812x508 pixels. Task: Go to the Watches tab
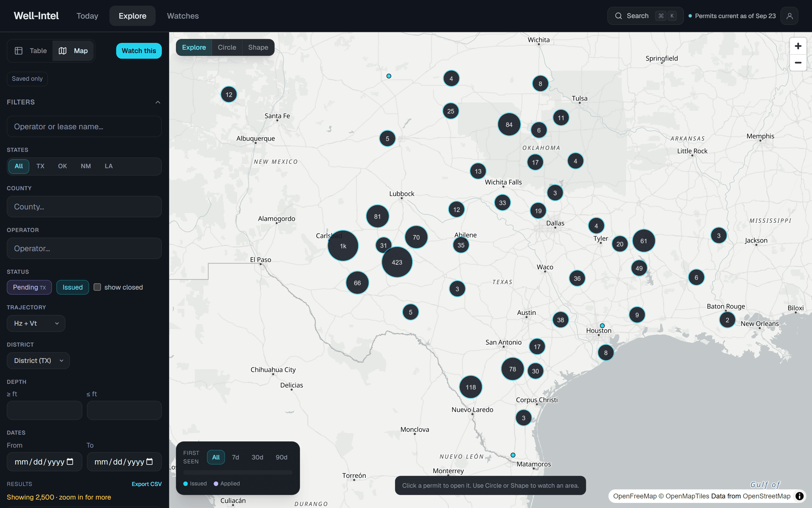(x=183, y=16)
